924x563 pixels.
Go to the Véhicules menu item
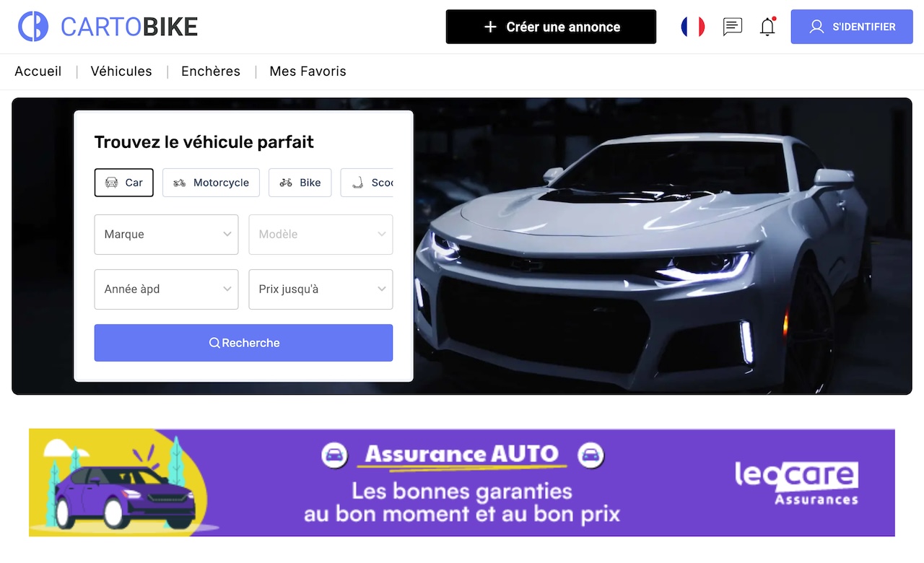[x=121, y=71]
